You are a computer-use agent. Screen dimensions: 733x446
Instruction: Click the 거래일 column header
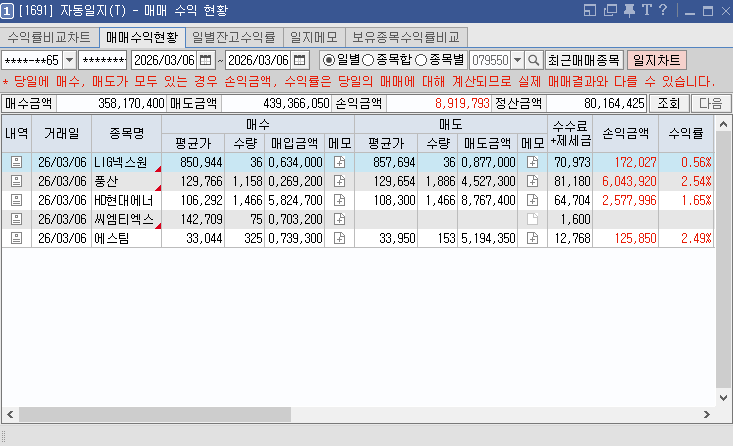point(62,134)
